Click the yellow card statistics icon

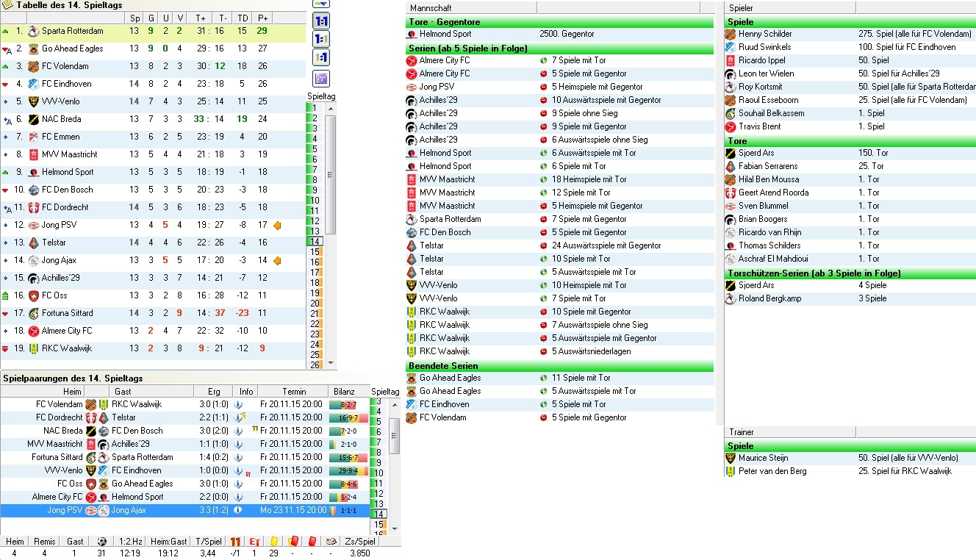(x=273, y=542)
